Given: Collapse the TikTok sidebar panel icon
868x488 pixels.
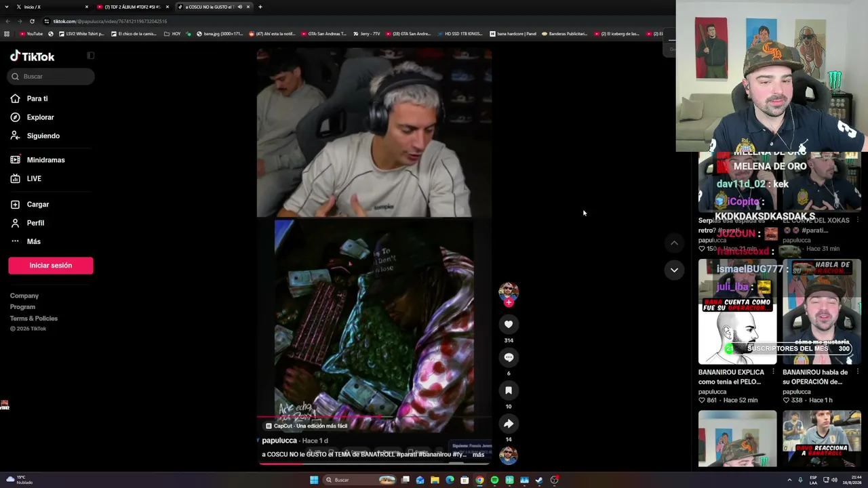Looking at the screenshot, I should click(x=90, y=56).
